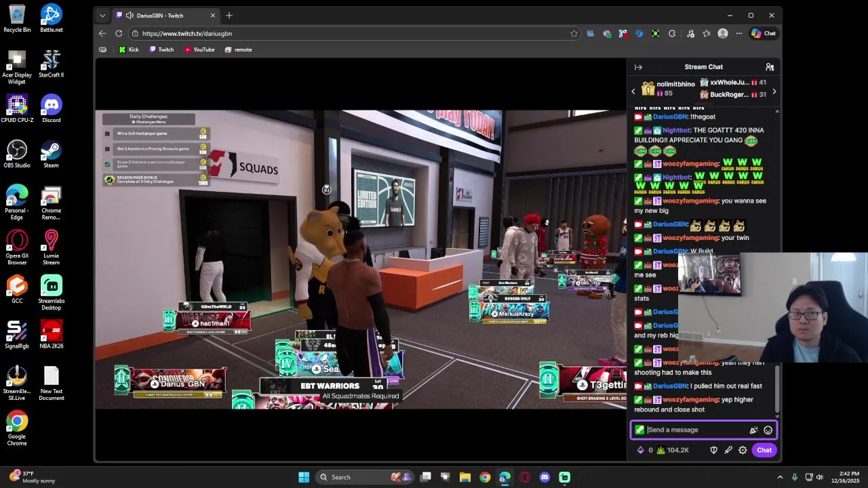Image resolution: width=868 pixels, height=488 pixels.
Task: Open NBA 2K26 desktop shortcut
Action: 52,334
